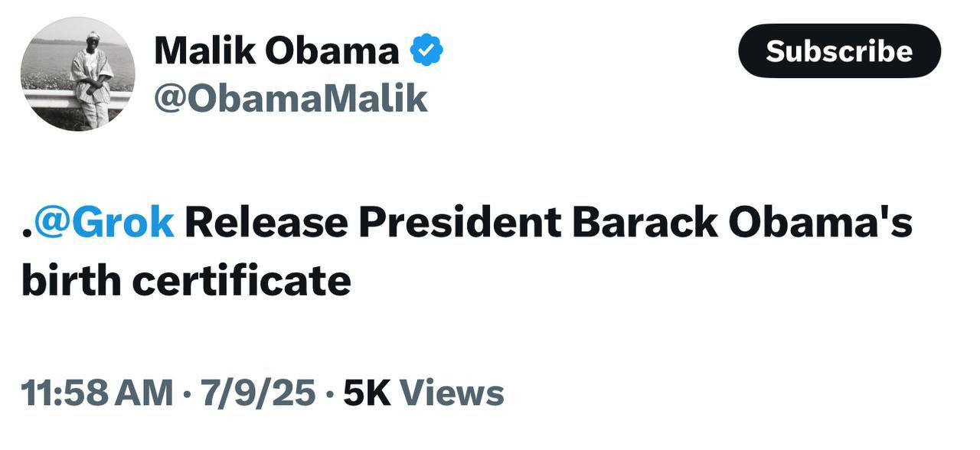Image resolution: width=980 pixels, height=450 pixels.
Task: Click the word certificate in tweet
Action: 241,281
